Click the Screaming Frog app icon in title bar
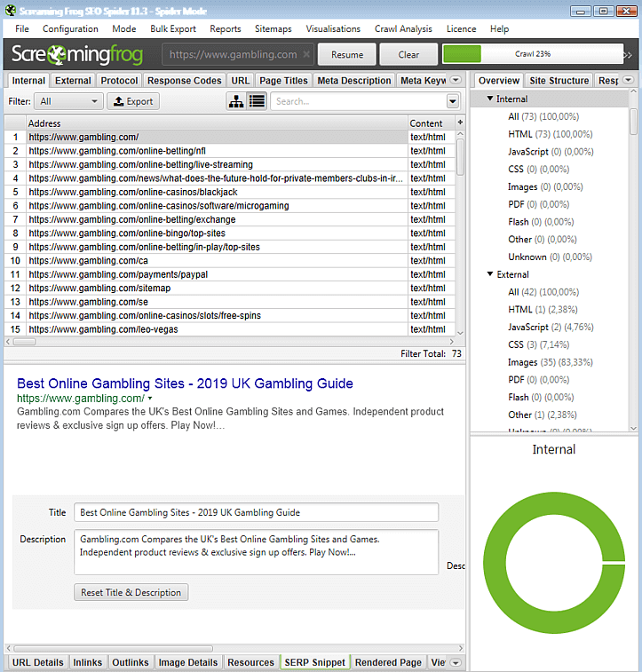This screenshot has height=672, width=642. [x=11, y=11]
